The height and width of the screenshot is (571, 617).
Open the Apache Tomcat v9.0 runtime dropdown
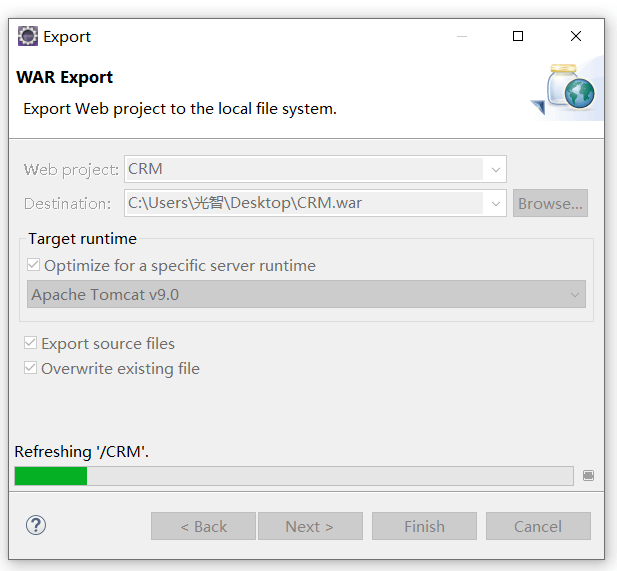[306, 294]
